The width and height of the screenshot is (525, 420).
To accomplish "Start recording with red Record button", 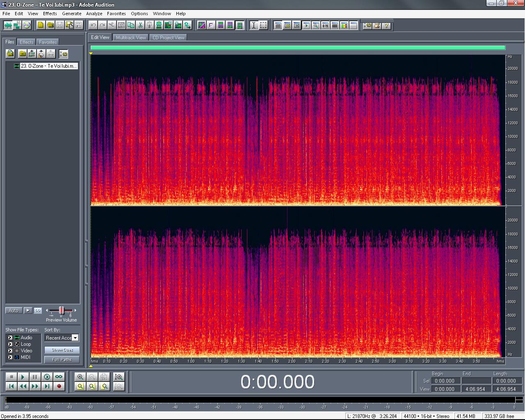I will (x=59, y=386).
